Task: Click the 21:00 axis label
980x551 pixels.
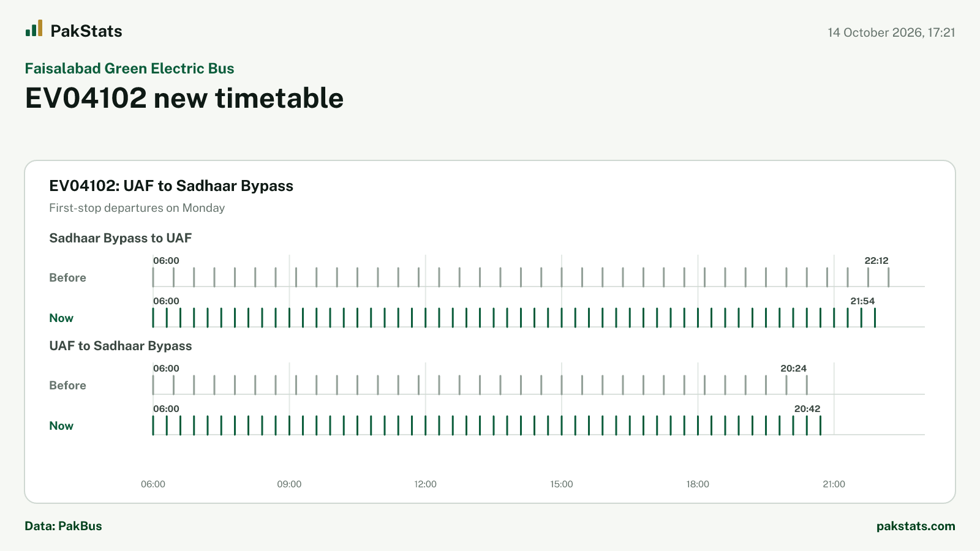Action: (x=834, y=484)
